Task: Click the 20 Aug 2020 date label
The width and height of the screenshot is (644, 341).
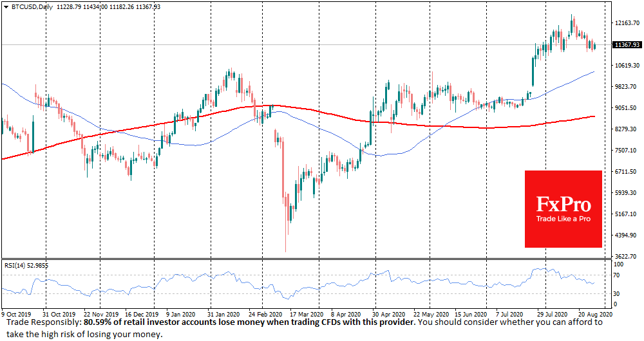Action: (596, 314)
